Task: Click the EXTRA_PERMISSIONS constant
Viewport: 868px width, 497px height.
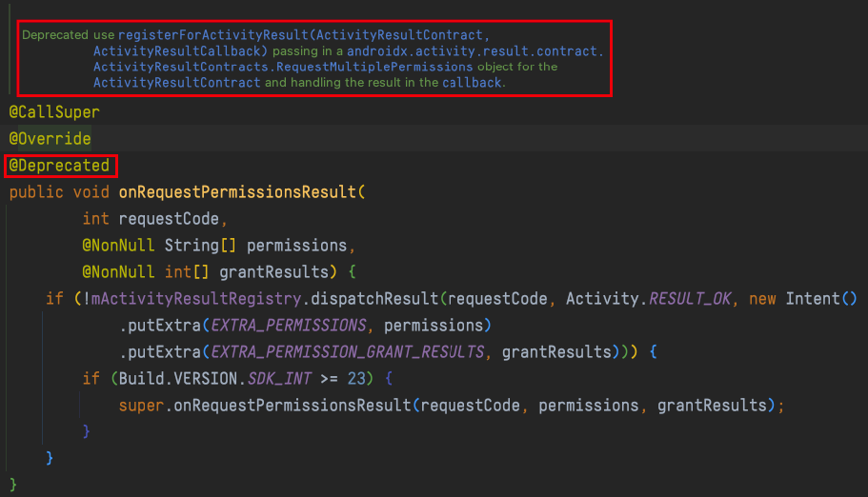Action: click(289, 326)
